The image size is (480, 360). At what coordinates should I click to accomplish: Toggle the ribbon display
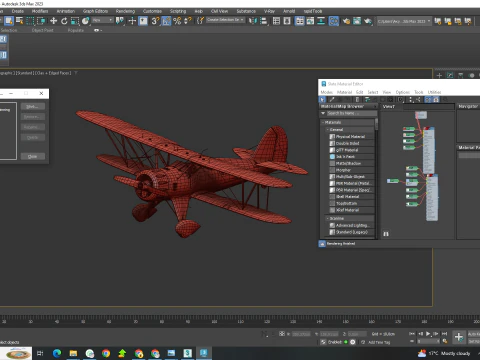[x=300, y=21]
